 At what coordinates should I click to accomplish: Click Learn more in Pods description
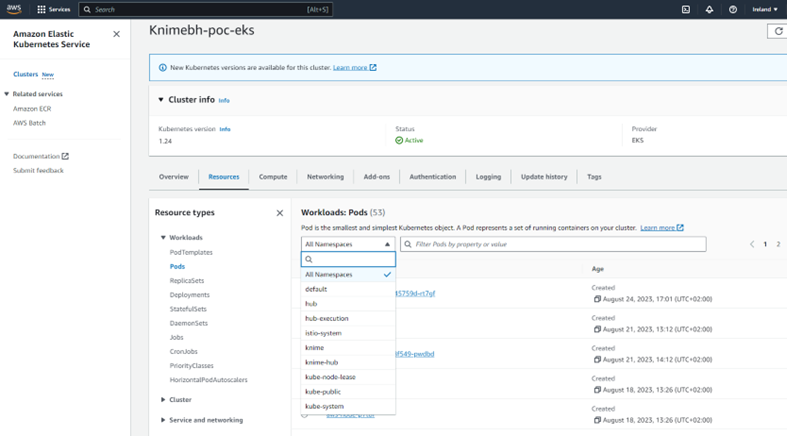[662, 228]
